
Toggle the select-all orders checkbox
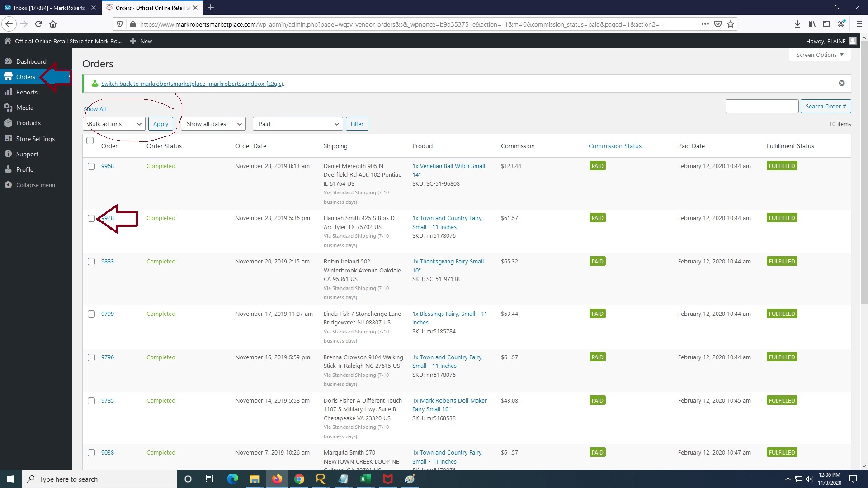coord(90,141)
